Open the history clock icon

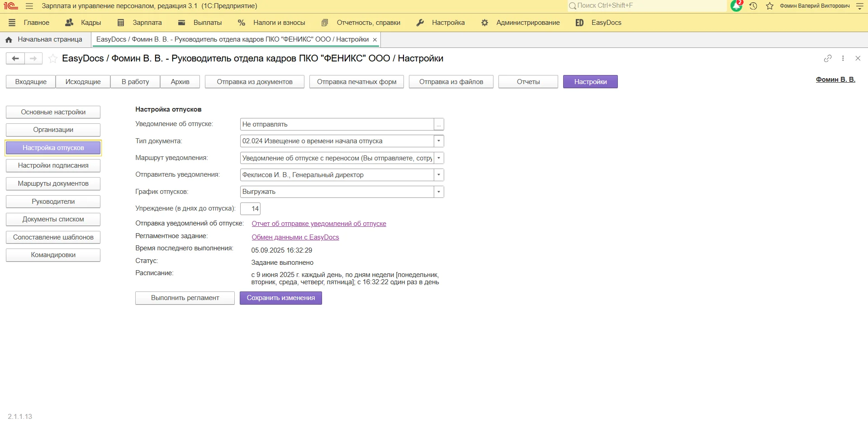click(x=753, y=6)
